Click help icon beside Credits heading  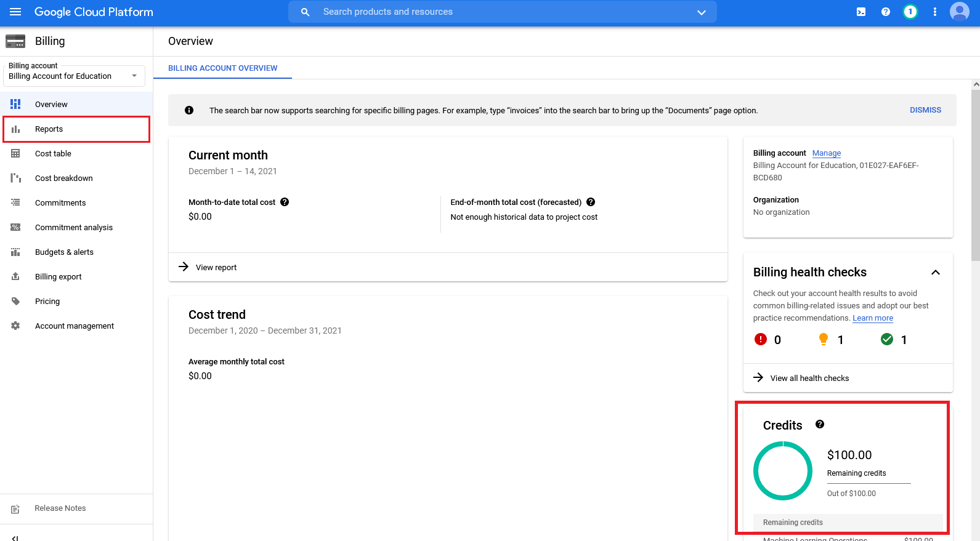820,424
